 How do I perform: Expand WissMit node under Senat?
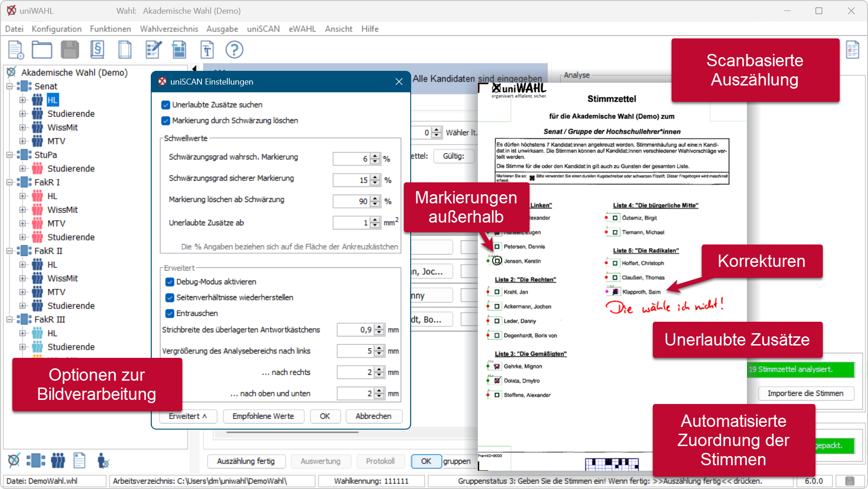22,127
